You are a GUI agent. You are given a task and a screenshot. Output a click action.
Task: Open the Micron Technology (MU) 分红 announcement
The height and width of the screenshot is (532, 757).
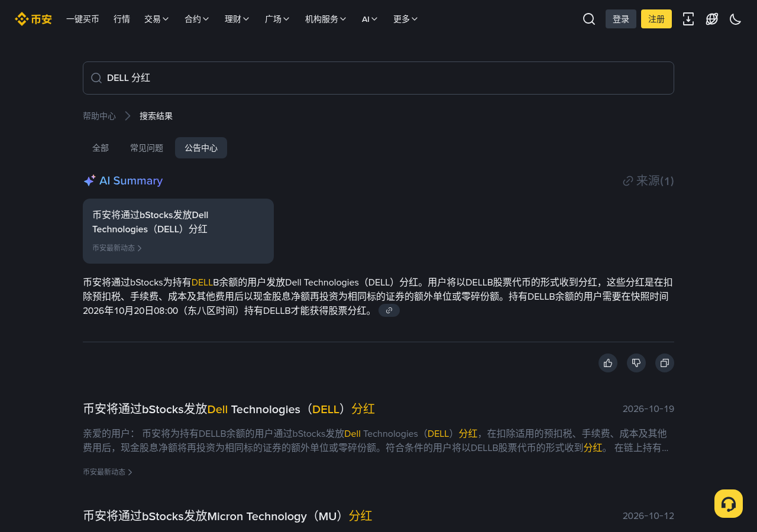click(228, 516)
